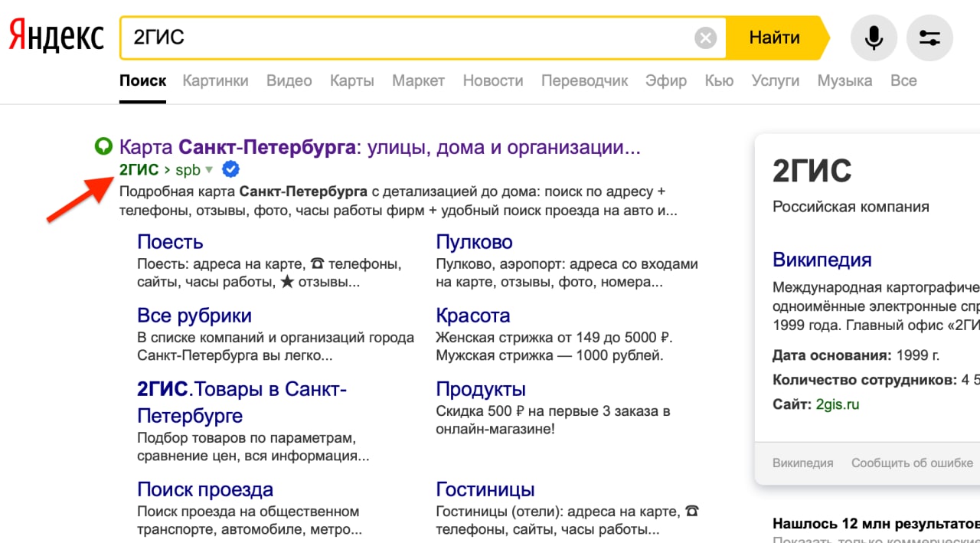This screenshot has height=543, width=980.
Task: Click the Дата основания: 1999 г. line
Action: pyautogui.click(x=856, y=355)
